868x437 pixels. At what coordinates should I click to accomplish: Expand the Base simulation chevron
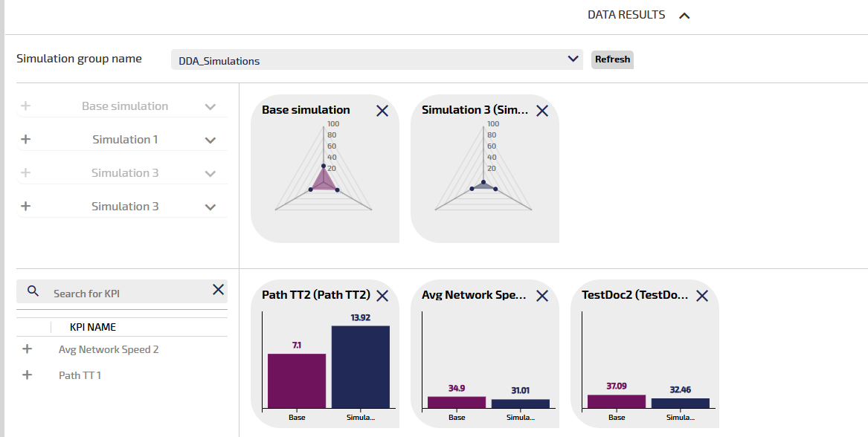(x=210, y=107)
